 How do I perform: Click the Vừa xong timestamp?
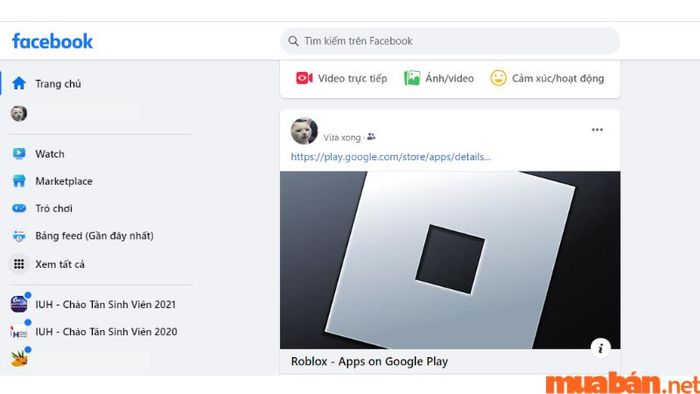(342, 137)
